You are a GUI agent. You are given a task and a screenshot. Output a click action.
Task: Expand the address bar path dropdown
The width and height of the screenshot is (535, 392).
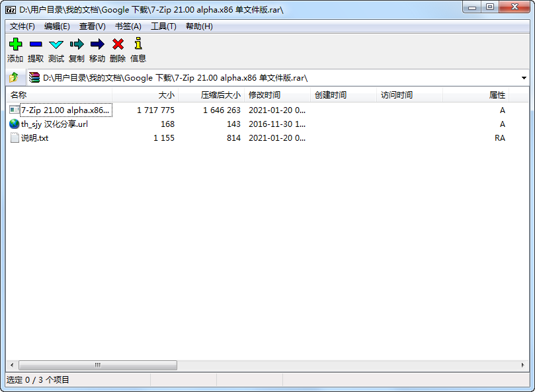524,78
